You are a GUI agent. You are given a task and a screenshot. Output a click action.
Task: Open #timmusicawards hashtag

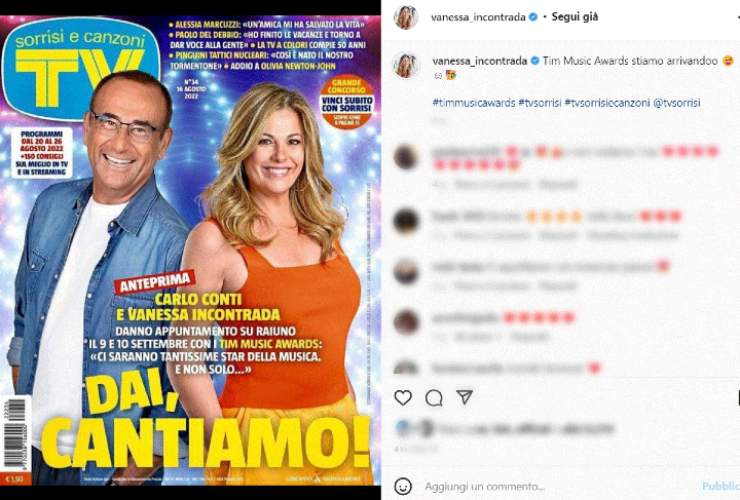pos(473,102)
